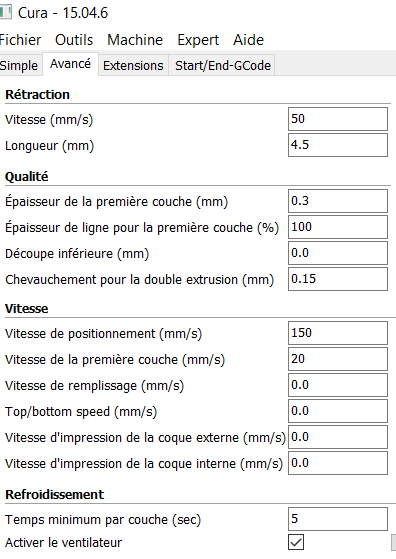Open the Expert menu
This screenshot has height=559, width=396.
[x=198, y=40]
